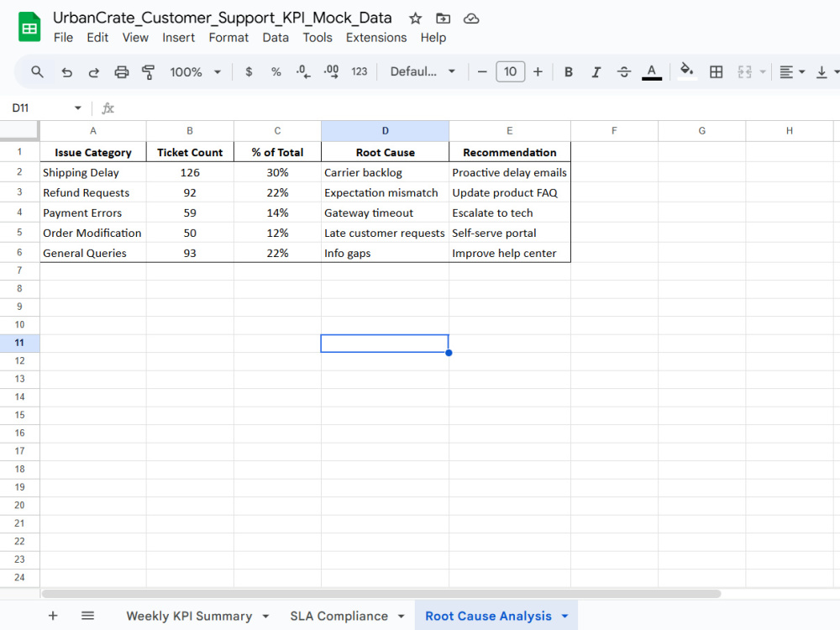The width and height of the screenshot is (840, 630).
Task: Open the File menu
Action: click(x=63, y=38)
